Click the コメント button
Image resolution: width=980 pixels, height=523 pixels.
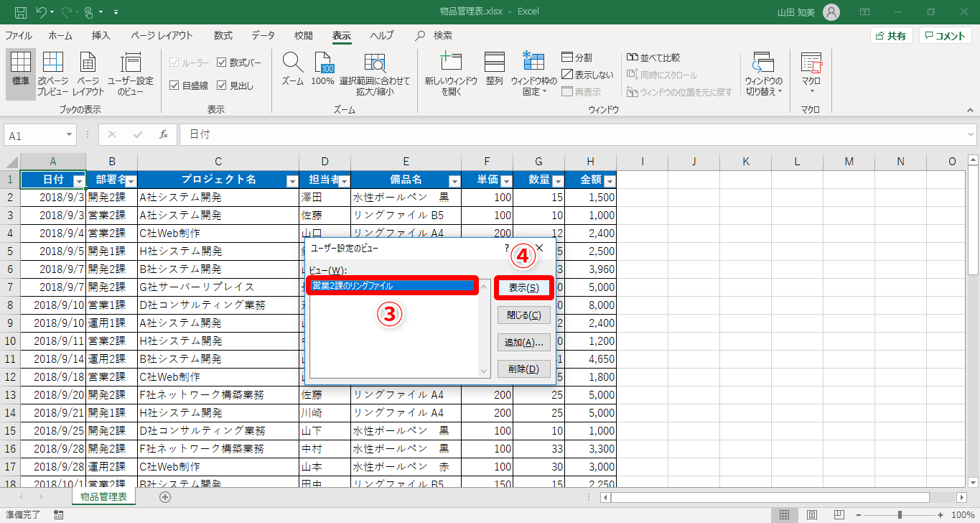pyautogui.click(x=946, y=36)
